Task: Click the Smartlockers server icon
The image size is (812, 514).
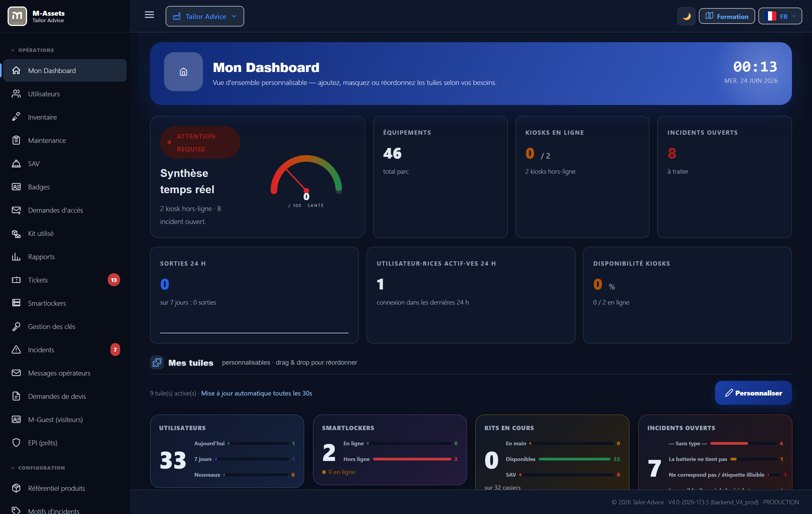Action: 16,303
